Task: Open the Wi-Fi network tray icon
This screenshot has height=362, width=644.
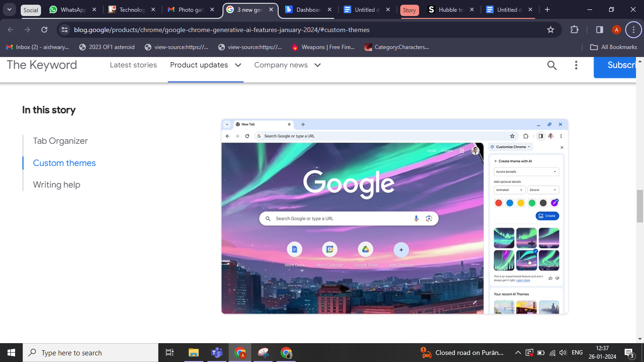Action: (x=552, y=353)
